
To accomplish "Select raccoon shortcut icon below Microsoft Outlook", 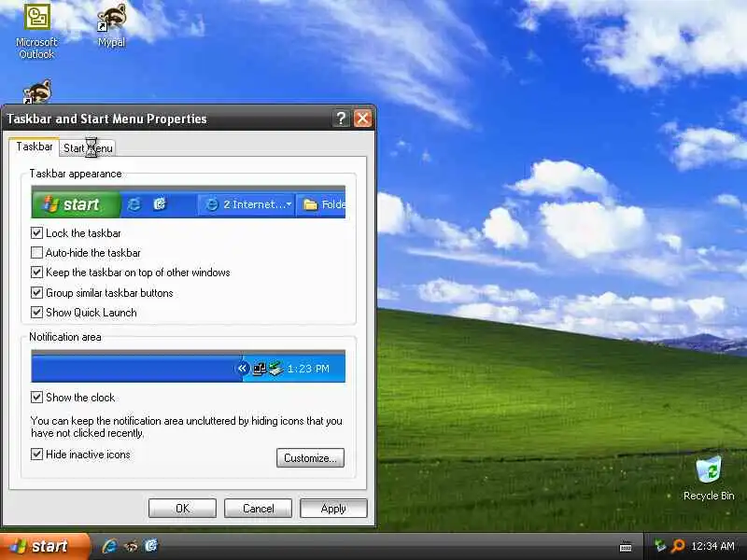I will 37,91.
